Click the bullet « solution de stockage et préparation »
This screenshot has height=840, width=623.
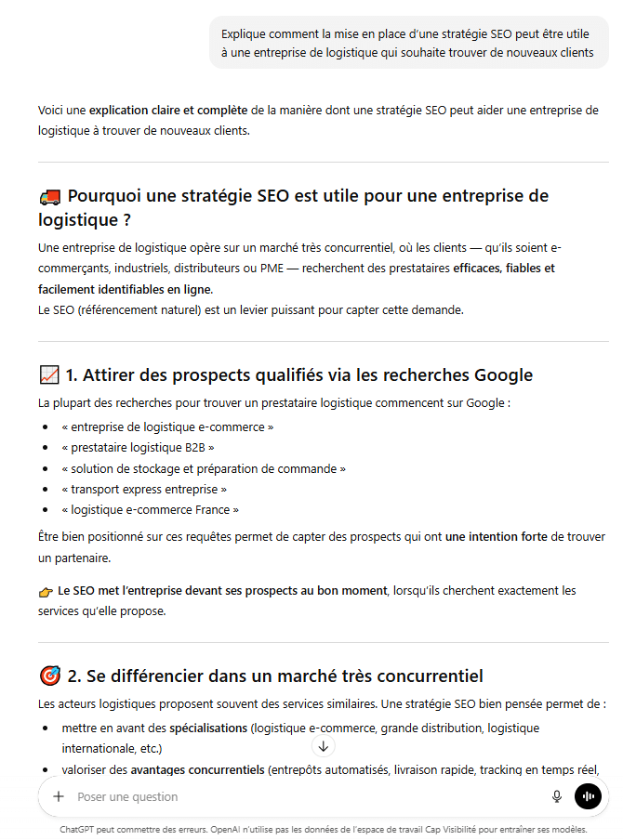click(203, 468)
